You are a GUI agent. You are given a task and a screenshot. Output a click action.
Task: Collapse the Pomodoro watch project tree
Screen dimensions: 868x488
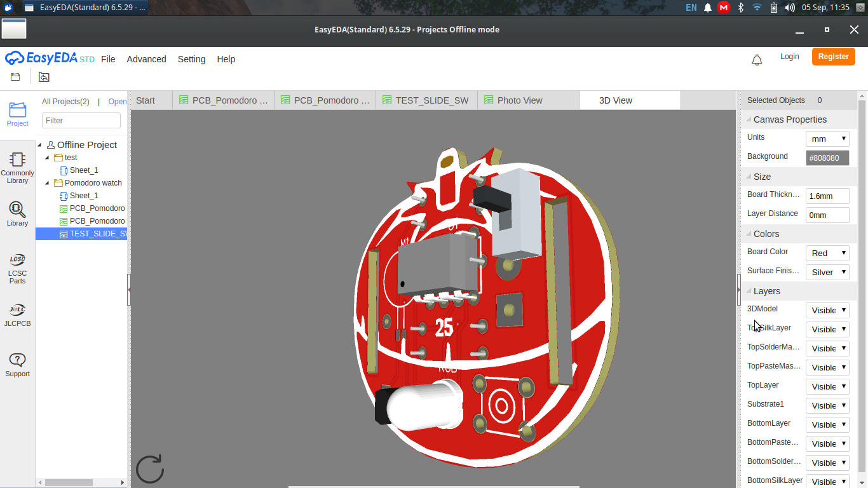pos(46,182)
